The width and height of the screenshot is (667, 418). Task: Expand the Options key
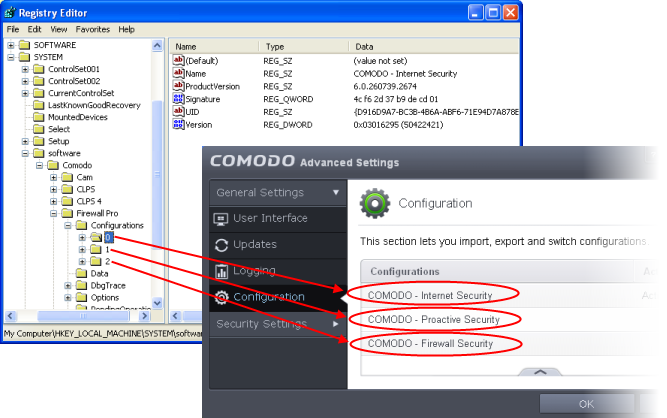[68, 298]
